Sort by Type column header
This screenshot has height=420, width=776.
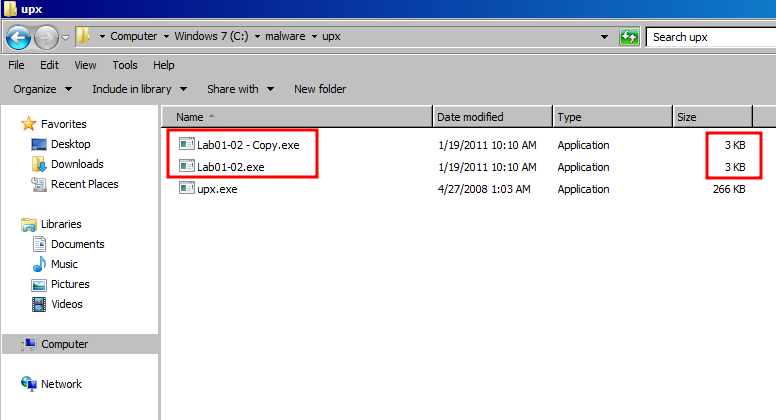pyautogui.click(x=613, y=117)
